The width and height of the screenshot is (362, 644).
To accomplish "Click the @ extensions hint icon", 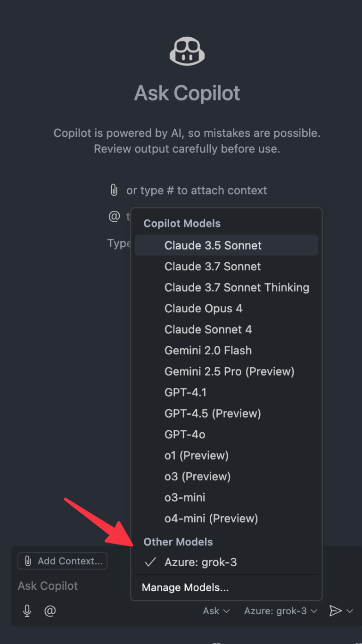I will point(114,216).
